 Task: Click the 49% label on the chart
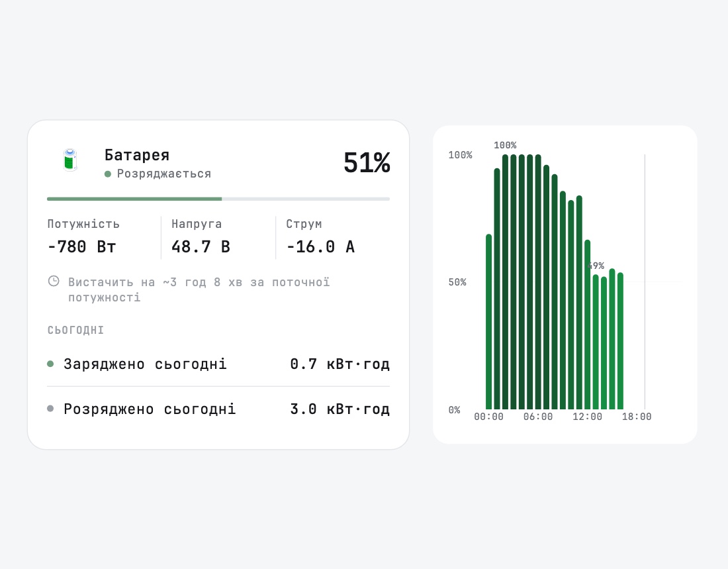[x=596, y=266]
